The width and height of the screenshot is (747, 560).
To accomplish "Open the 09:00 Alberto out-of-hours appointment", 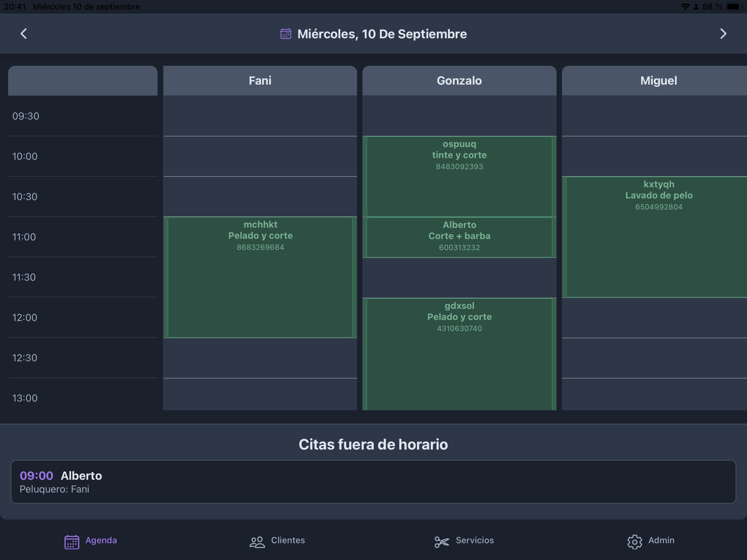I will tap(373, 482).
